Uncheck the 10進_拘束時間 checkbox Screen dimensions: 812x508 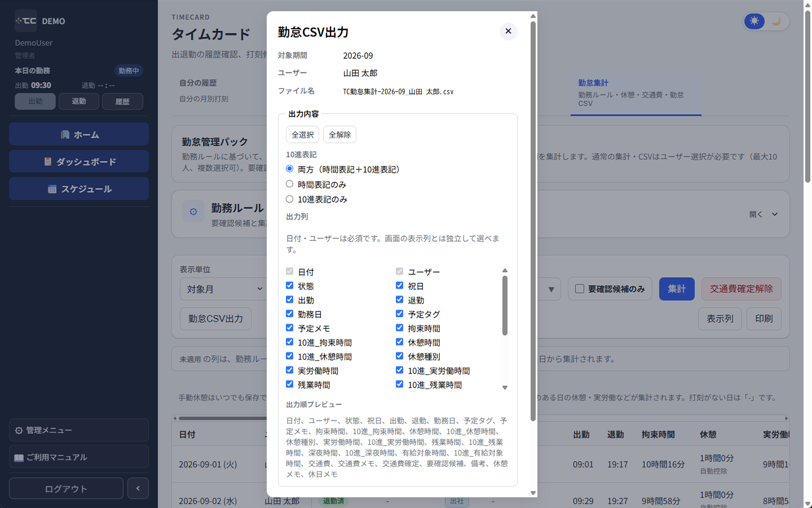point(290,342)
